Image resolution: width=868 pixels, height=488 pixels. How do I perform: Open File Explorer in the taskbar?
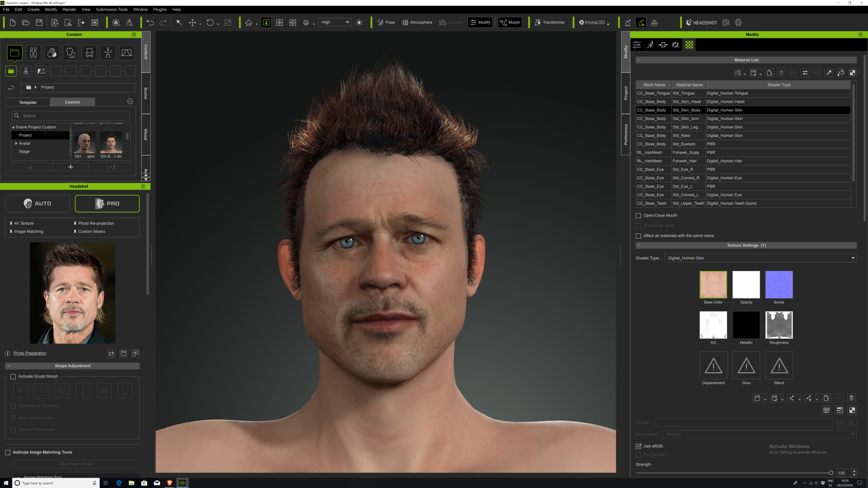[132, 483]
